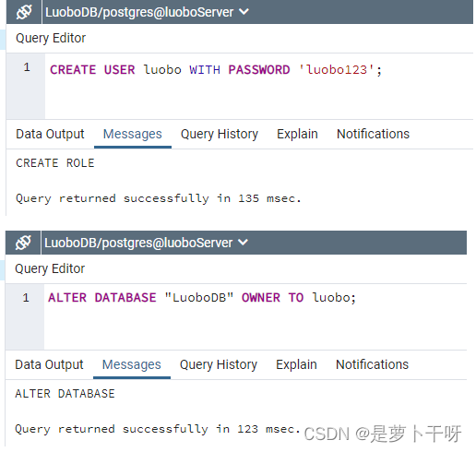Switch to Data Output tab in upper panel

coord(50,134)
